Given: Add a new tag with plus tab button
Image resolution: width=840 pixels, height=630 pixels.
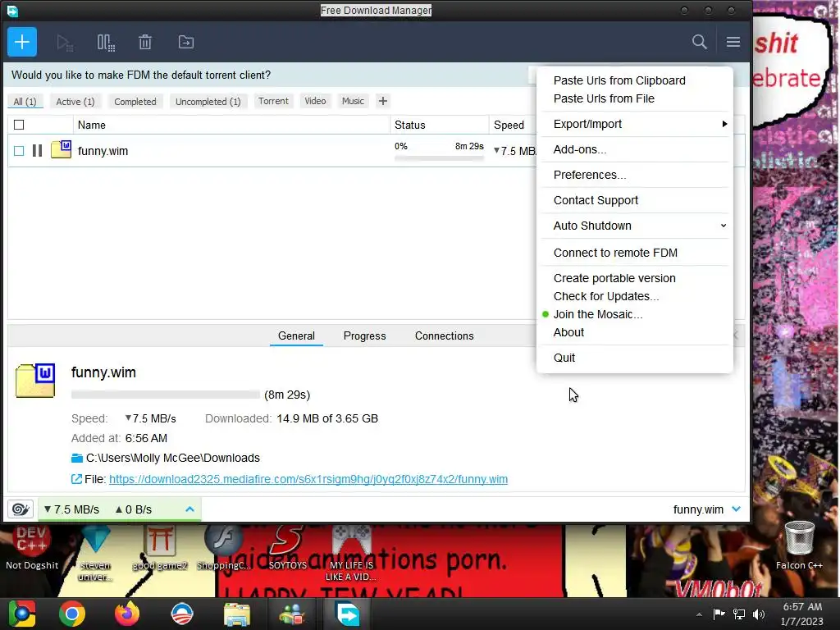Looking at the screenshot, I should coord(382,101).
